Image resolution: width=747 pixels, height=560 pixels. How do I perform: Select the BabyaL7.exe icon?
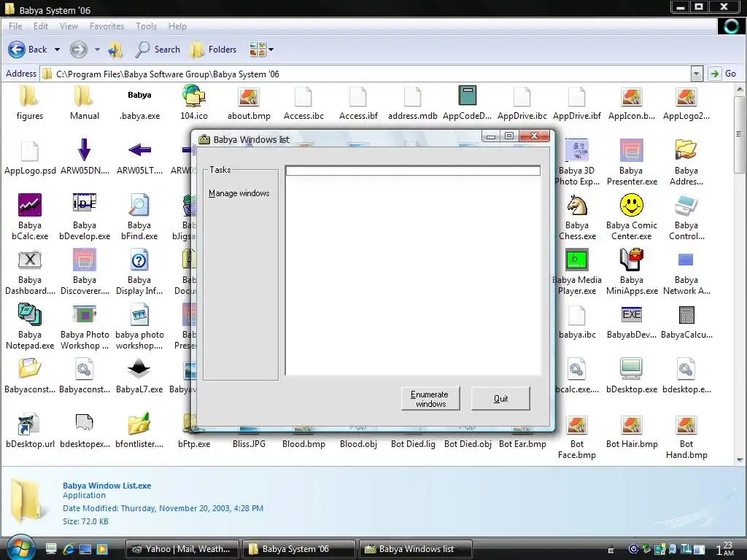139,369
